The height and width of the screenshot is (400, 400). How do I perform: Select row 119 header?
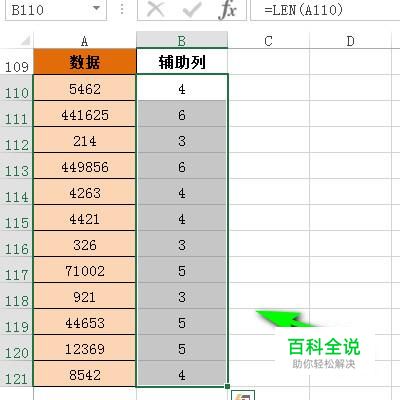[x=16, y=322]
